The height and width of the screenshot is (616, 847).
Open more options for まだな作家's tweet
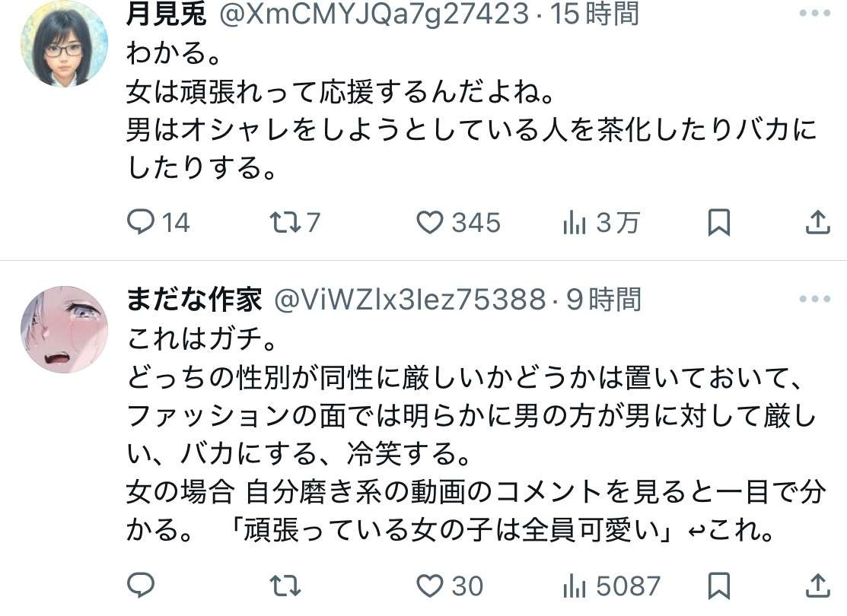814,299
